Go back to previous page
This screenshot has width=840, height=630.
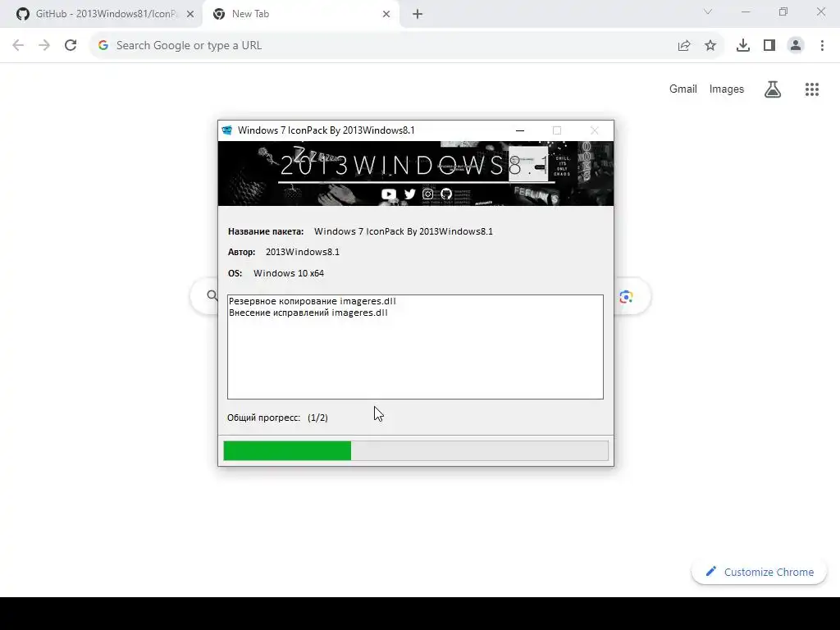[x=18, y=45]
